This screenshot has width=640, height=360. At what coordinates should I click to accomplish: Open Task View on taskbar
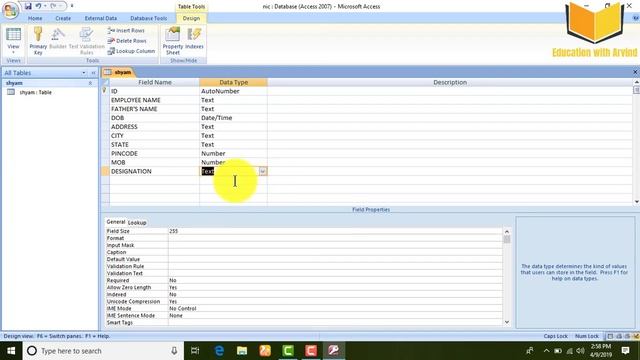coord(195,351)
